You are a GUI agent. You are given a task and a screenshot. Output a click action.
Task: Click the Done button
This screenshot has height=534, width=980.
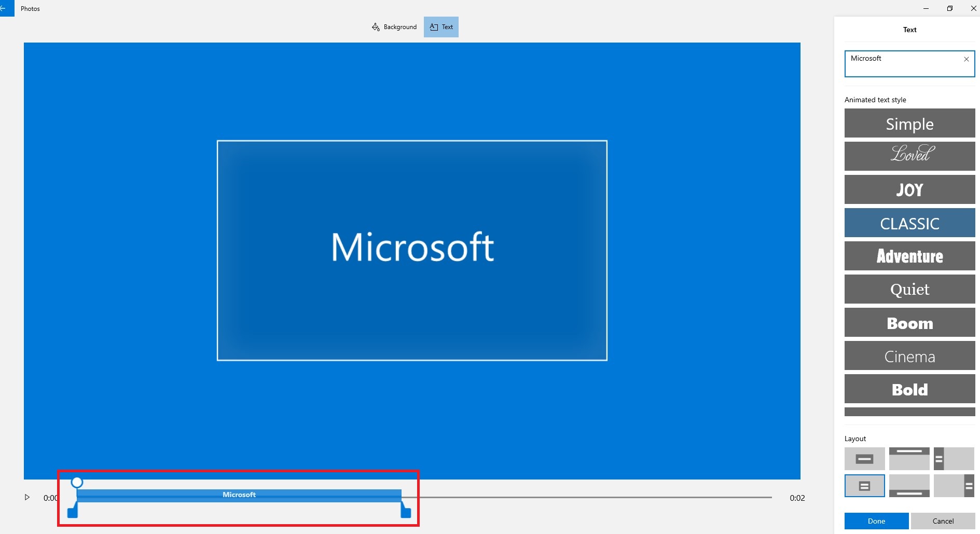click(876, 521)
